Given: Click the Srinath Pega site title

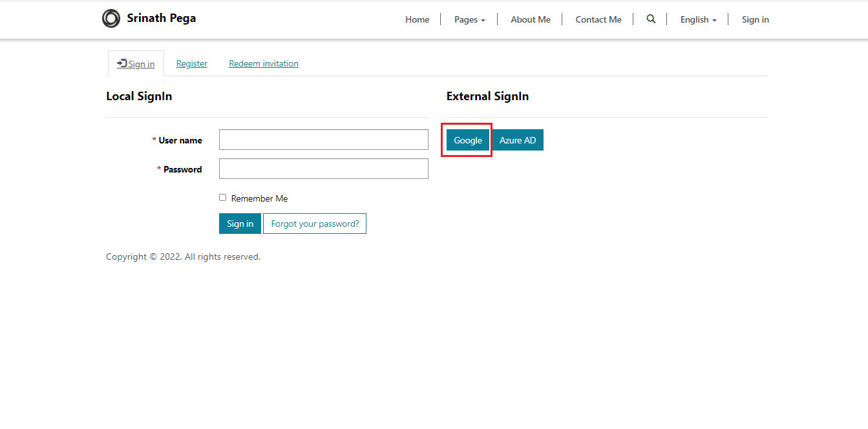Looking at the screenshot, I should point(162,18).
